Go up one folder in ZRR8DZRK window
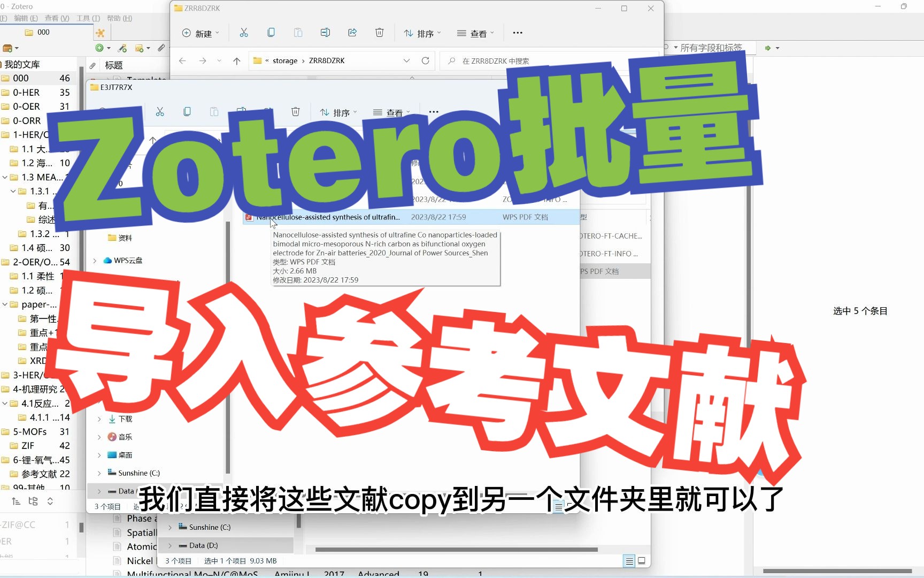 click(237, 60)
